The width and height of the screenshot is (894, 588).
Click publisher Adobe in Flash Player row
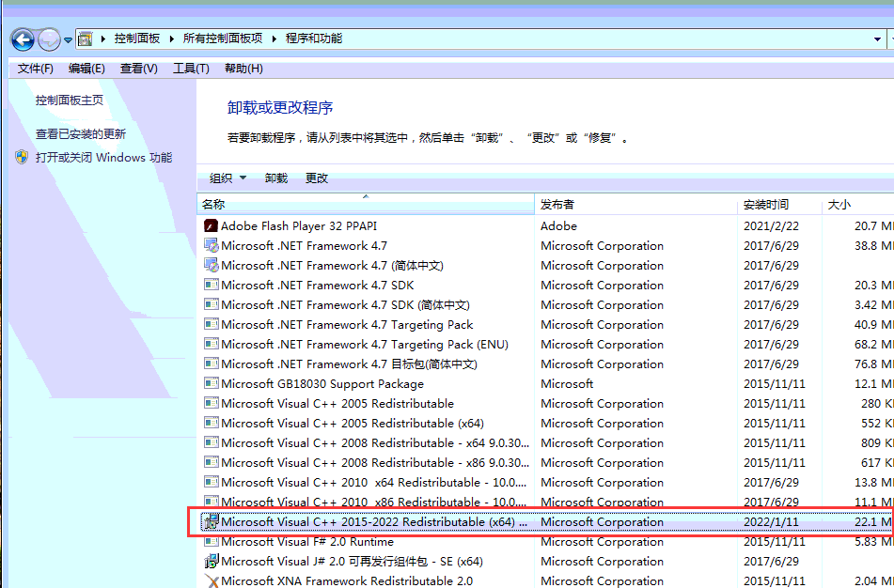(x=558, y=226)
